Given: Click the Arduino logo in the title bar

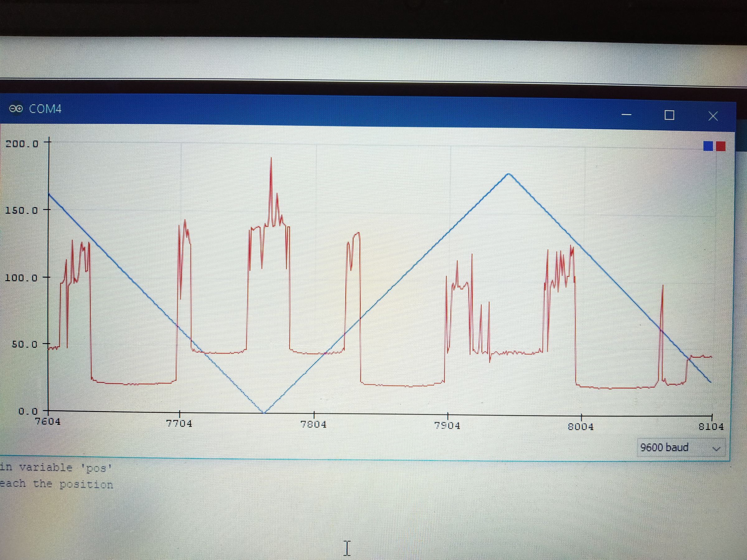Looking at the screenshot, I should pyautogui.click(x=16, y=109).
